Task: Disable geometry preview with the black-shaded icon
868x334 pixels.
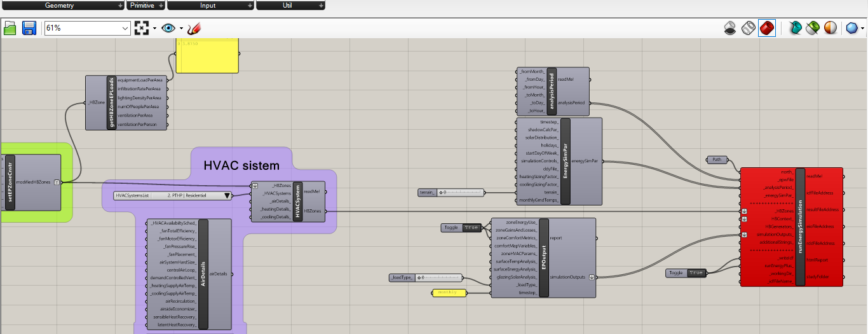Action: click(731, 28)
